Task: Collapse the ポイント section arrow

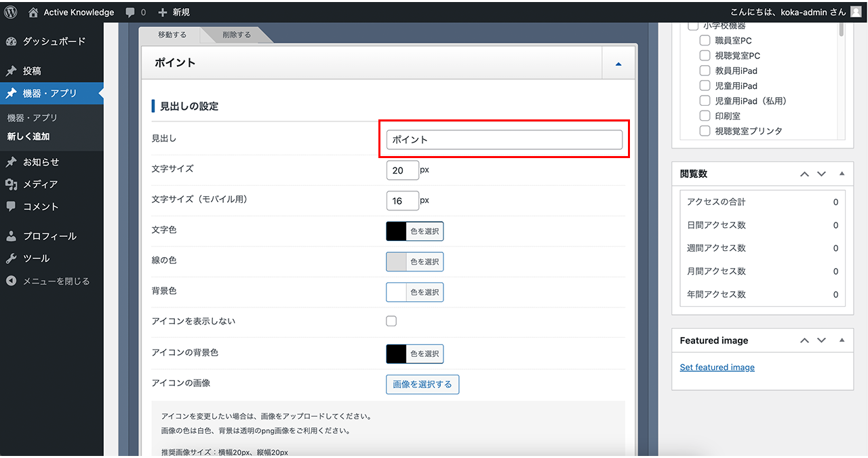Action: coord(618,64)
